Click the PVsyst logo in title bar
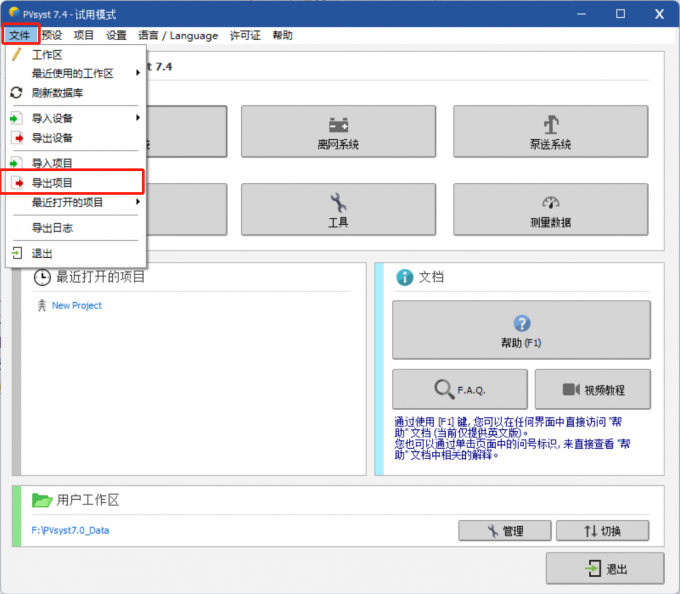Screen dimensions: 680x594 (x=14, y=13)
